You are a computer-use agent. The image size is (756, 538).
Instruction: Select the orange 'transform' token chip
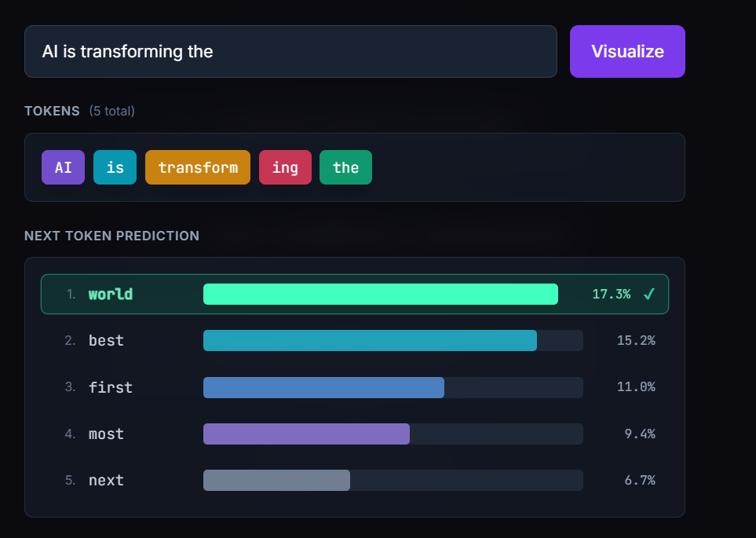coord(198,167)
